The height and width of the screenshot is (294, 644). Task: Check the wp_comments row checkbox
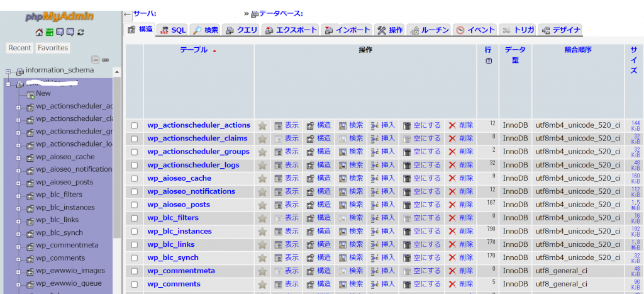(x=135, y=284)
